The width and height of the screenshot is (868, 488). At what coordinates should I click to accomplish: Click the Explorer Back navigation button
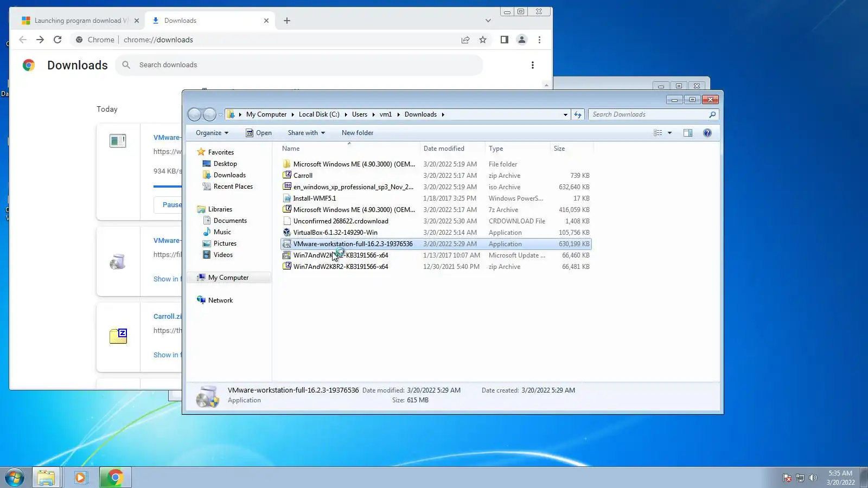194,114
